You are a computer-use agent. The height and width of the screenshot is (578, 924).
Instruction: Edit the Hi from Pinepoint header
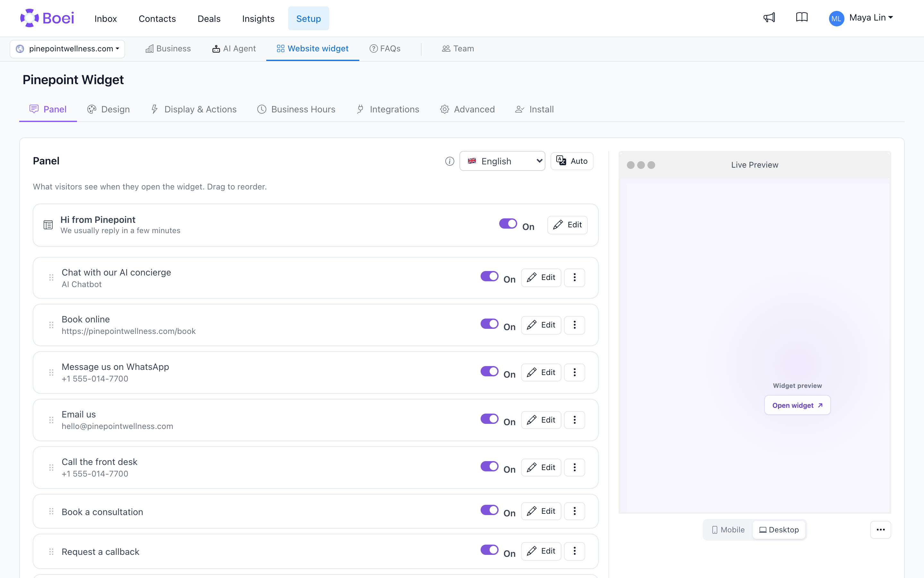click(567, 225)
